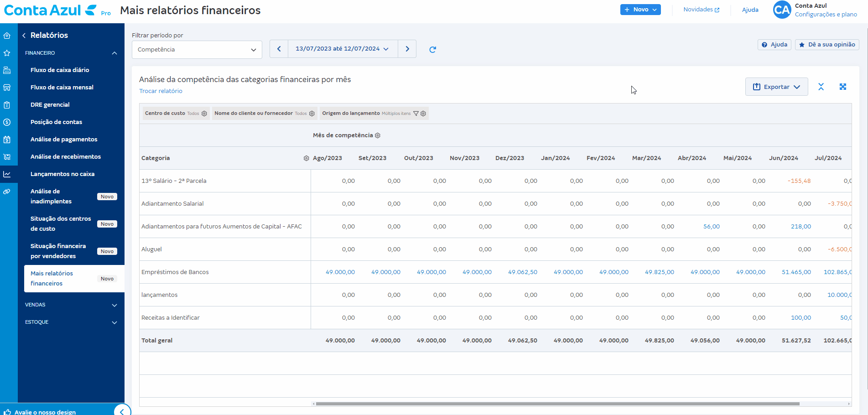This screenshot has width=868, height=415.
Task: Open the calendar money icon in left rail
Action: coord(7,140)
